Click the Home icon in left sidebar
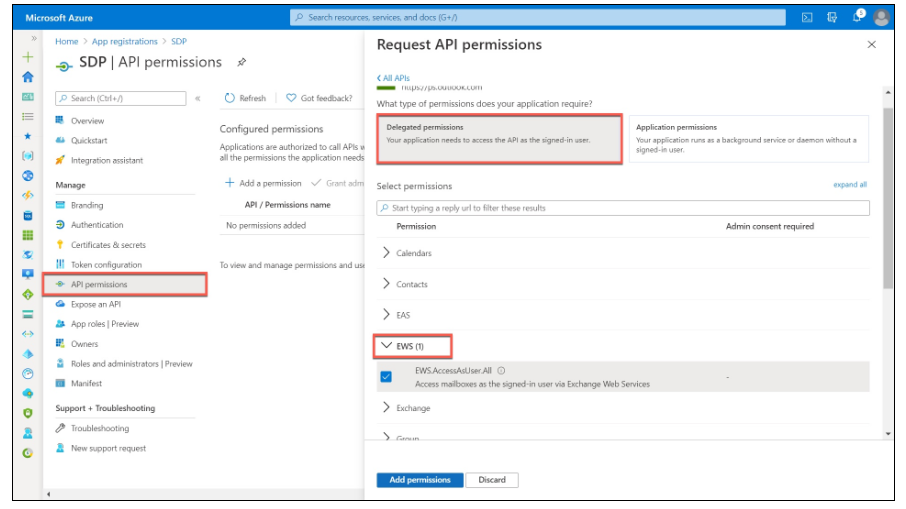Image resolution: width=906 pixels, height=509 pixels. [x=28, y=77]
